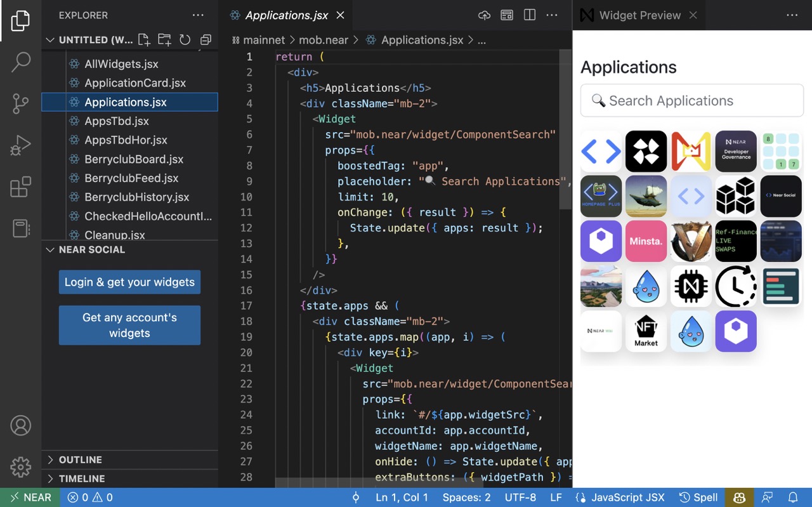
Task: Click mainnet in the breadcrumb
Action: pyautogui.click(x=264, y=40)
